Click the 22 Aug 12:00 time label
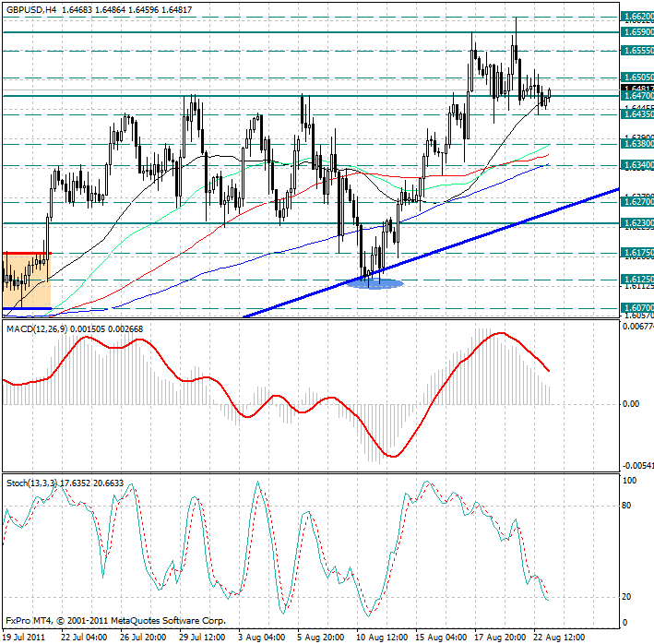Viewport: 654px width, 644px height. click(559, 636)
